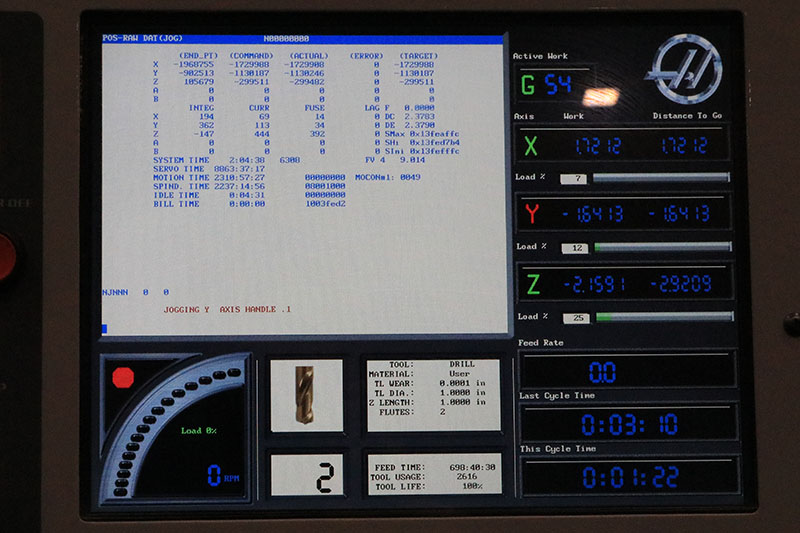Click Last Cycle Time 0:03:10 readout
This screenshot has width=800, height=533.
coord(630,424)
